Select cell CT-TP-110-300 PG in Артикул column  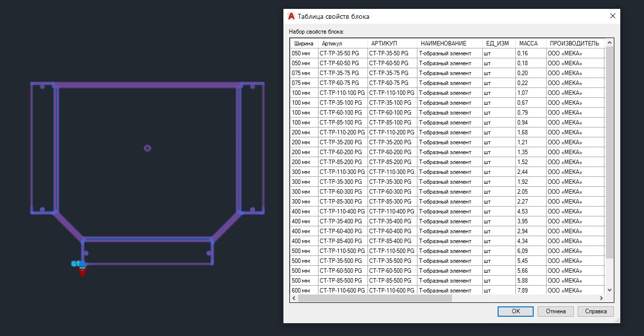pyautogui.click(x=343, y=172)
